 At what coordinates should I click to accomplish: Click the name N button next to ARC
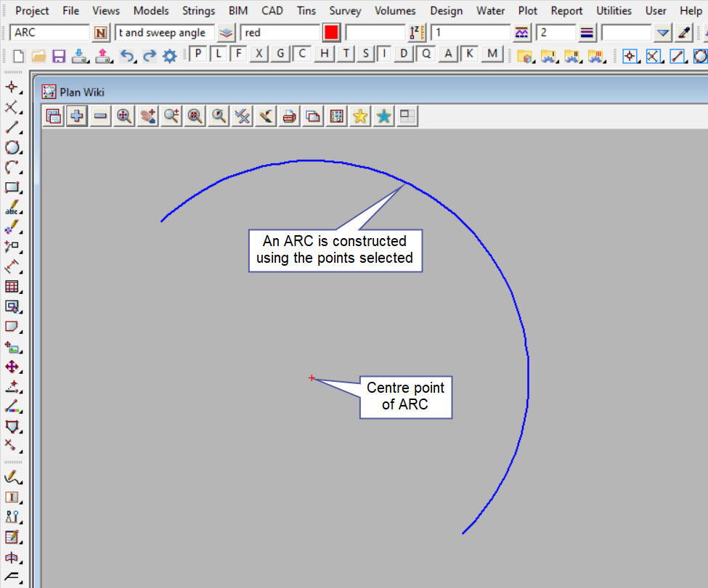[101, 33]
